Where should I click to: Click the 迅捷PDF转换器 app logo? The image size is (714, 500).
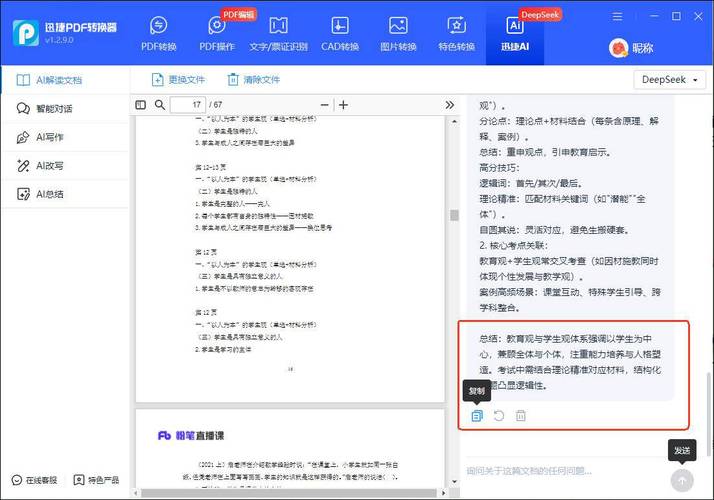pyautogui.click(x=26, y=33)
